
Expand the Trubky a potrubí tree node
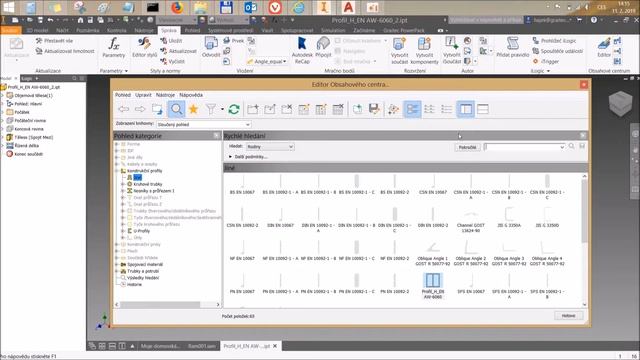pyautogui.click(x=117, y=271)
